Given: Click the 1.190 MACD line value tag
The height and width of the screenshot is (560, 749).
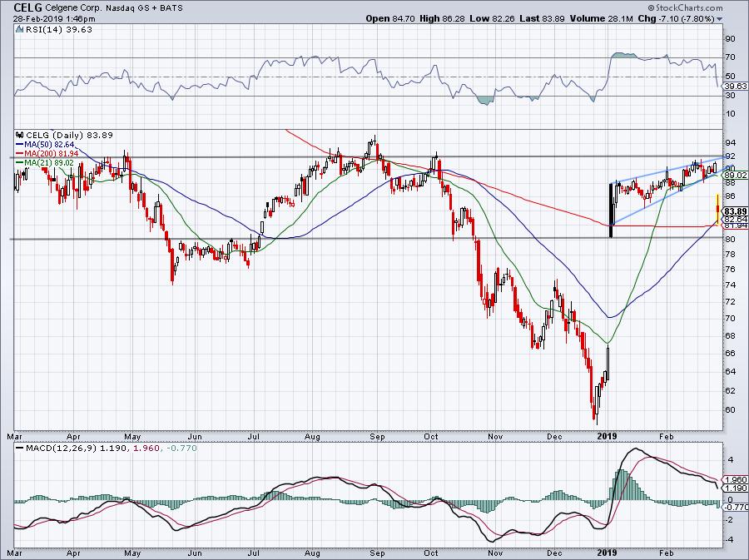Looking at the screenshot, I should [x=735, y=488].
